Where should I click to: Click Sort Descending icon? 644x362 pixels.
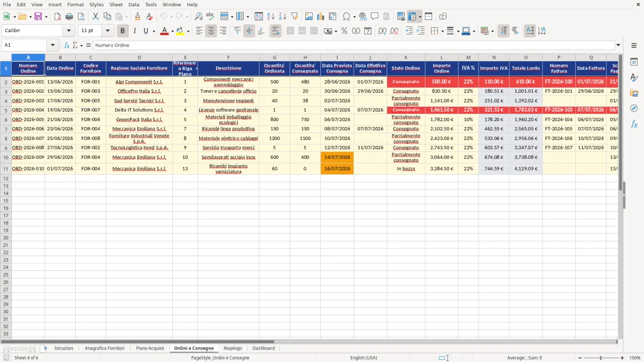click(x=283, y=17)
